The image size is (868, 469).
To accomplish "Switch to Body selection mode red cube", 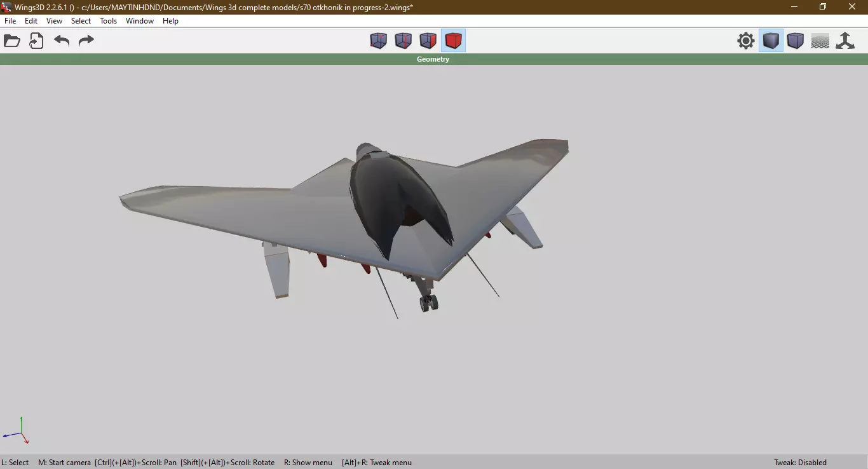I will (453, 41).
